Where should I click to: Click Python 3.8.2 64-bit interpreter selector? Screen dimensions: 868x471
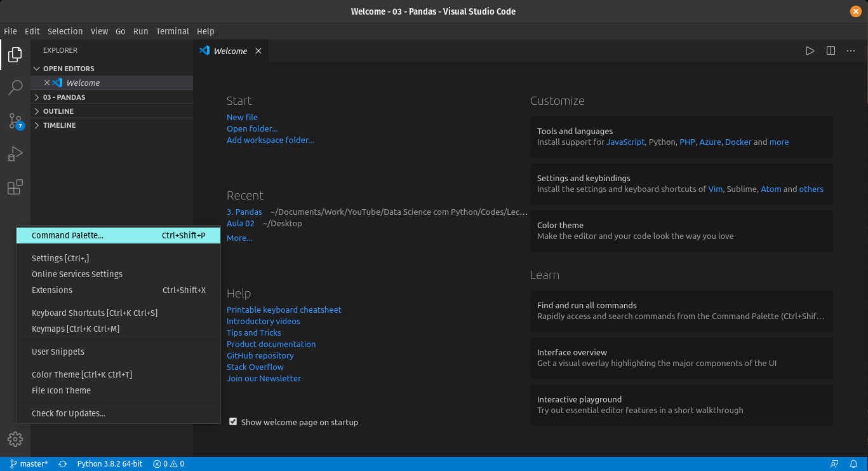click(x=109, y=463)
